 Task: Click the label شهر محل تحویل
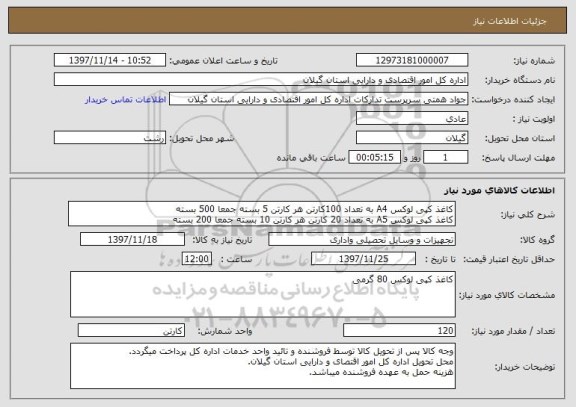point(202,138)
